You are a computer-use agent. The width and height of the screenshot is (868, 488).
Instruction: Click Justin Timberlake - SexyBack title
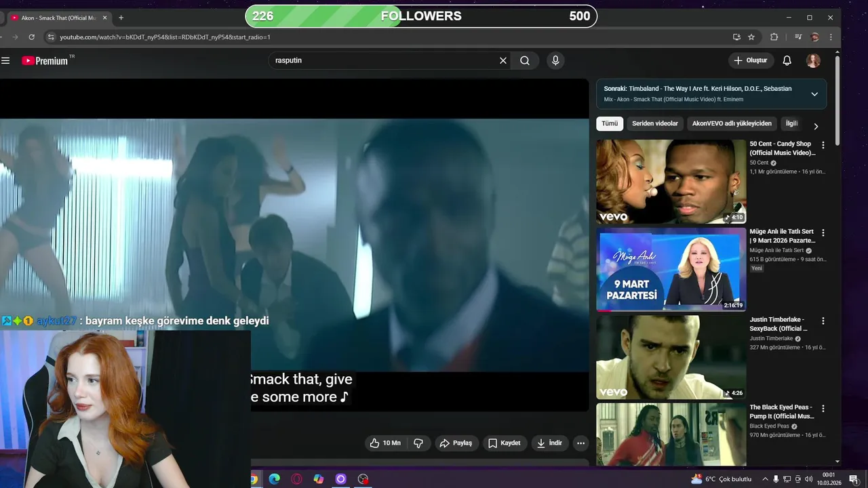[x=779, y=324]
